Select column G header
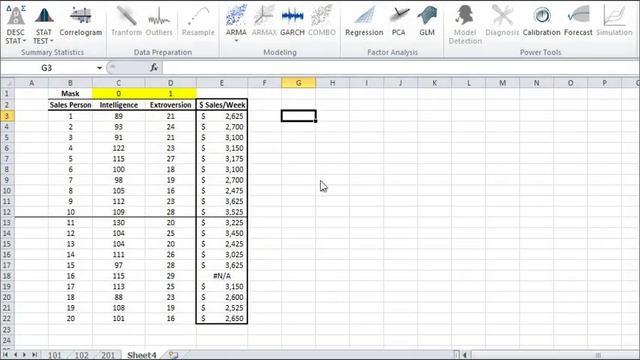The image size is (640, 360). coord(298,83)
